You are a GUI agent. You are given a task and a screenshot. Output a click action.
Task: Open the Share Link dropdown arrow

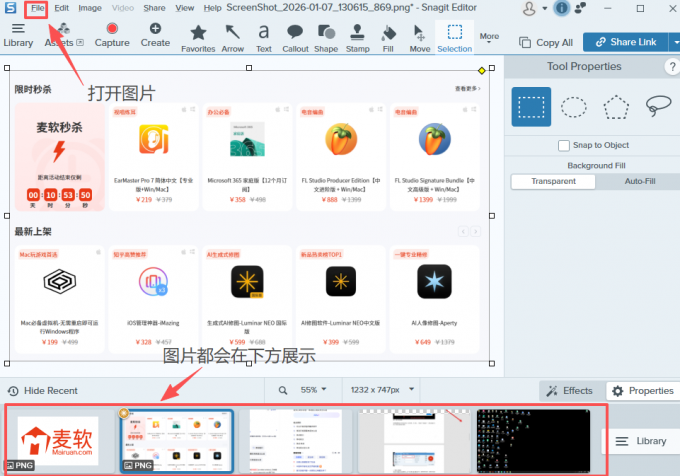(675, 42)
